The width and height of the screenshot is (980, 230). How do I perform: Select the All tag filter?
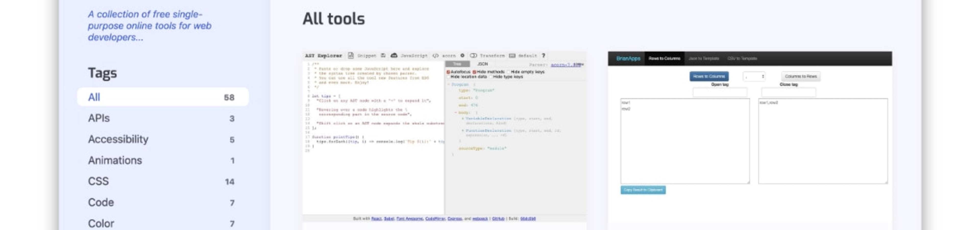[x=163, y=97]
